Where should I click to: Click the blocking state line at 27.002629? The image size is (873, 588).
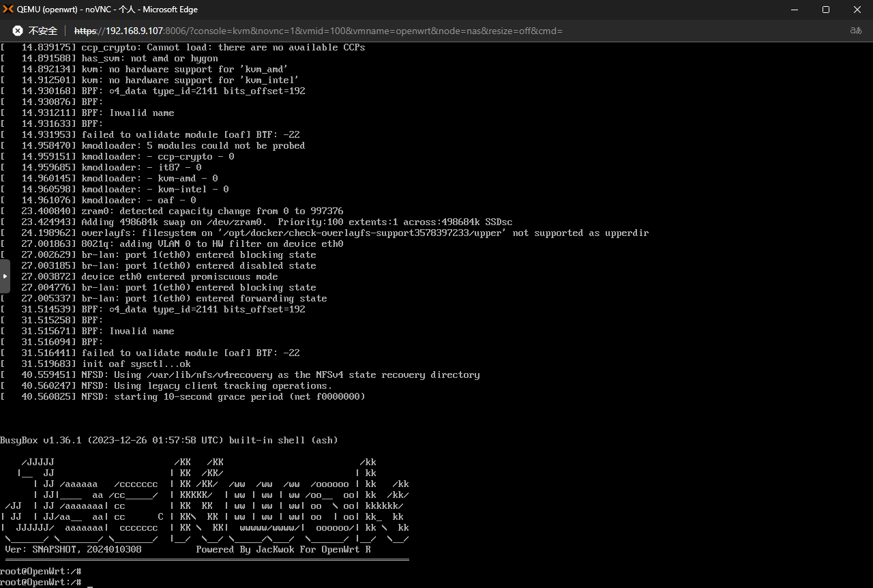tap(158, 255)
